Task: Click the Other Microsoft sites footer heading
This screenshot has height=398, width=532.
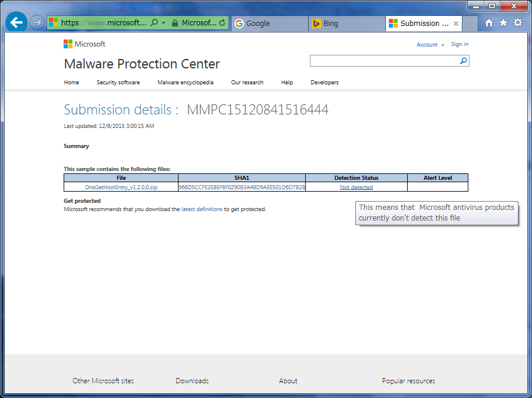Action: click(x=103, y=381)
